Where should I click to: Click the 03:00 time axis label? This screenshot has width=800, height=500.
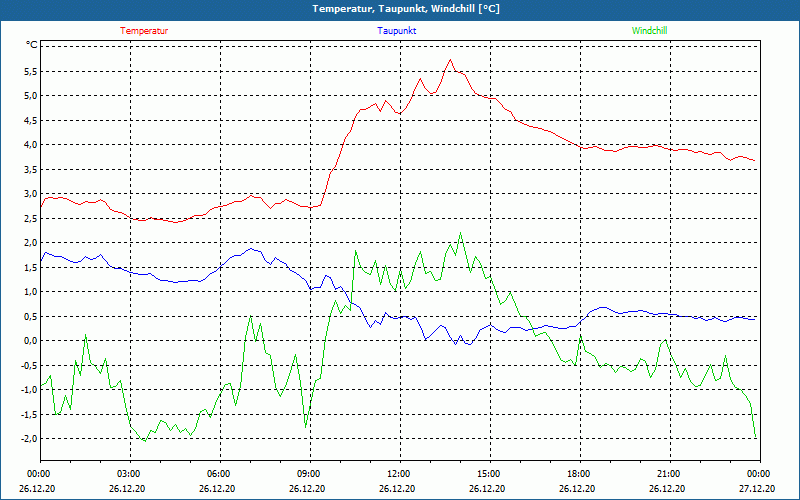click(x=130, y=474)
